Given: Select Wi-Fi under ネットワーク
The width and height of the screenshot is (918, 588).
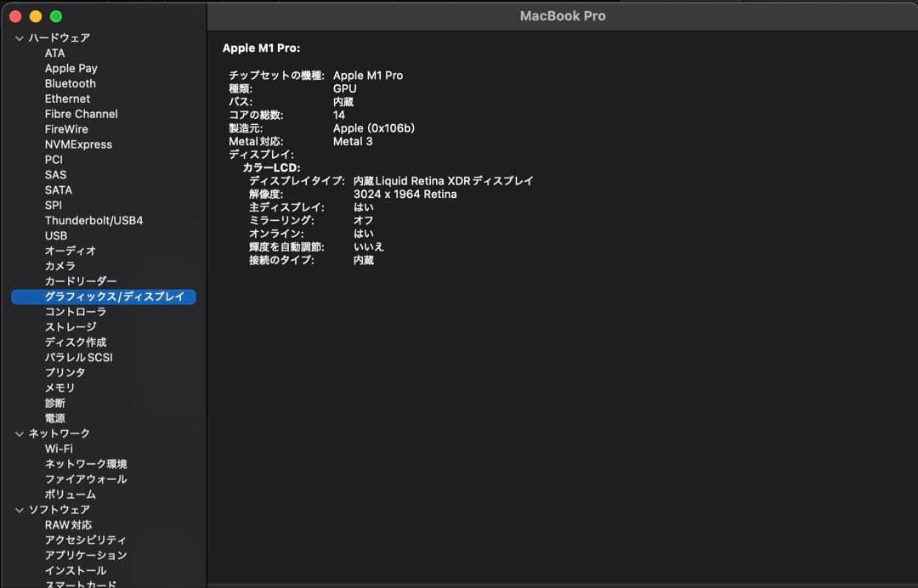Looking at the screenshot, I should (x=59, y=448).
